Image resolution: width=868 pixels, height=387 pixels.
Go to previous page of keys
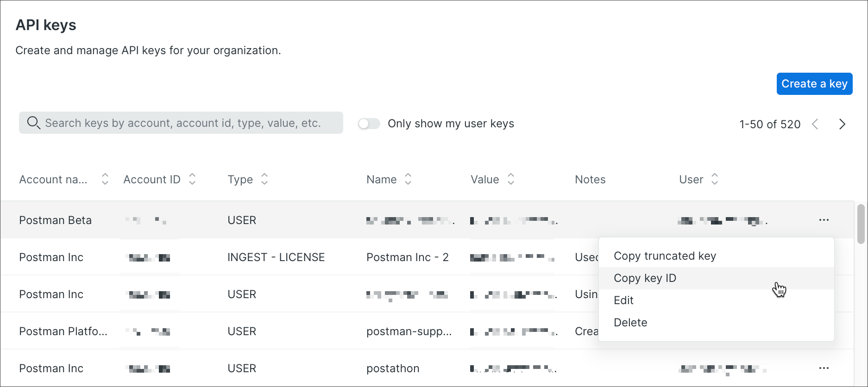pyautogui.click(x=815, y=124)
